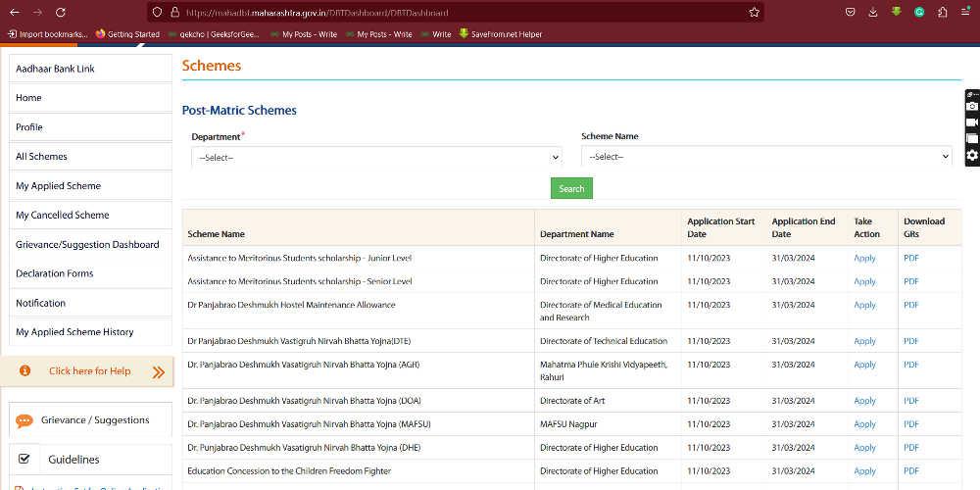
Task: Click 'Mahatma Phule Krishi Vidyapeeth, Rahuri' cell
Action: pos(603,370)
